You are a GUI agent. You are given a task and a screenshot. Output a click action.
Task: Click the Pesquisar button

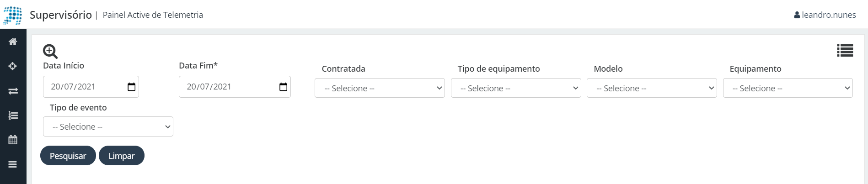(68, 156)
